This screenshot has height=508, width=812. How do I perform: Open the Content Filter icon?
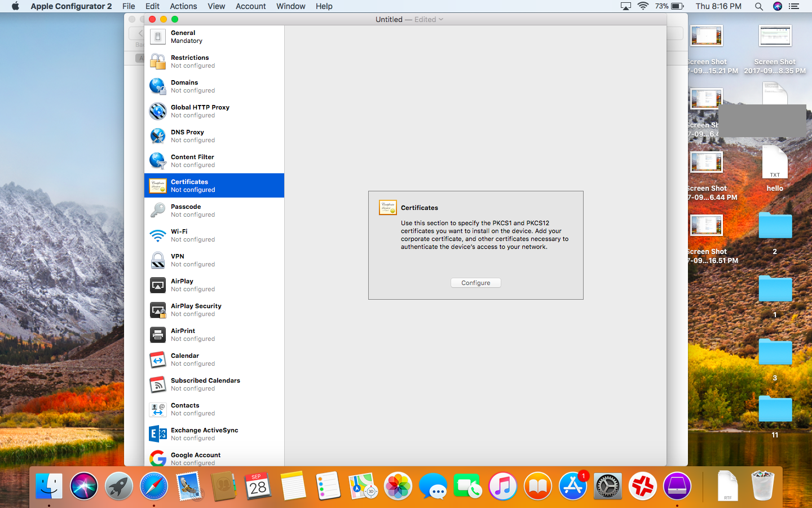(158, 161)
